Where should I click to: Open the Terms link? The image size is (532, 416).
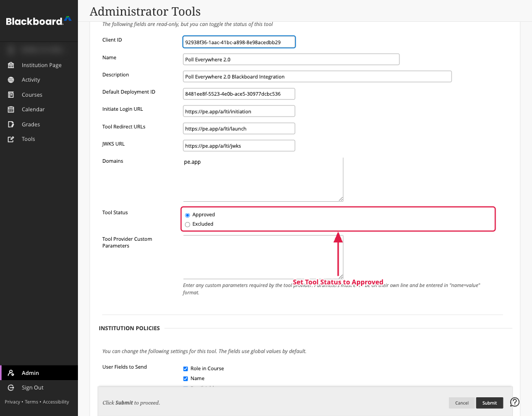[31, 402]
